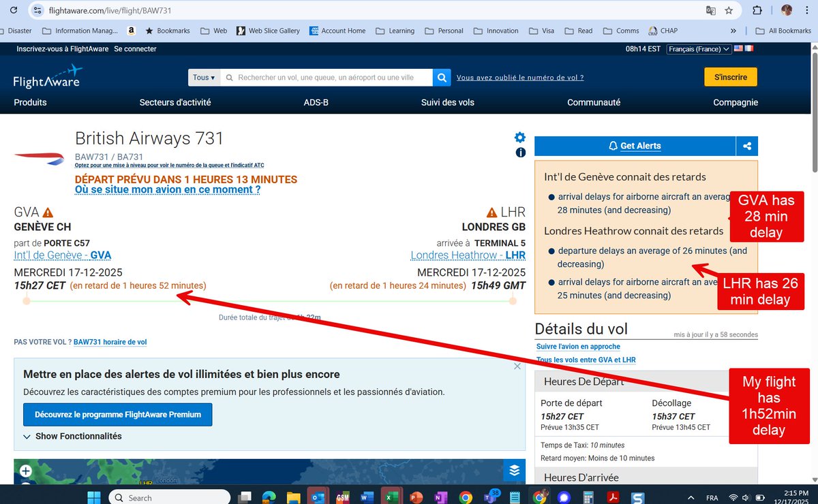
Task: Click the site information icon in address bar
Action: click(x=39, y=10)
